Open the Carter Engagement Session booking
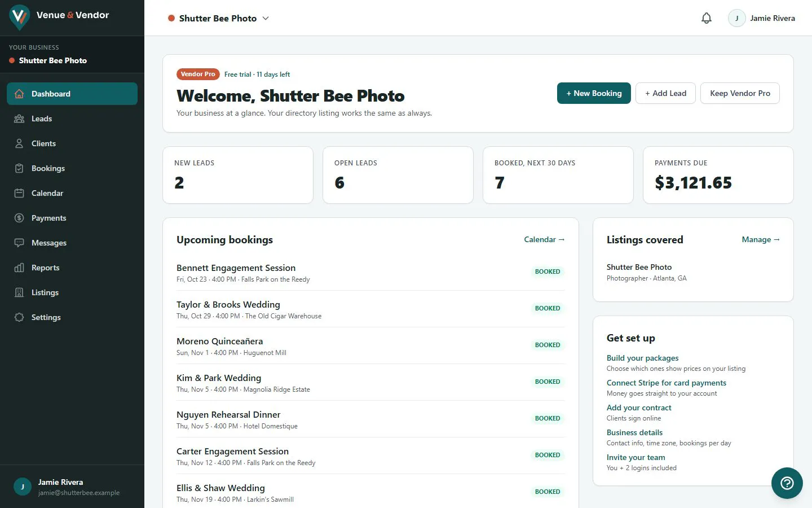Screen dimensions: 812x508 [370, 456]
